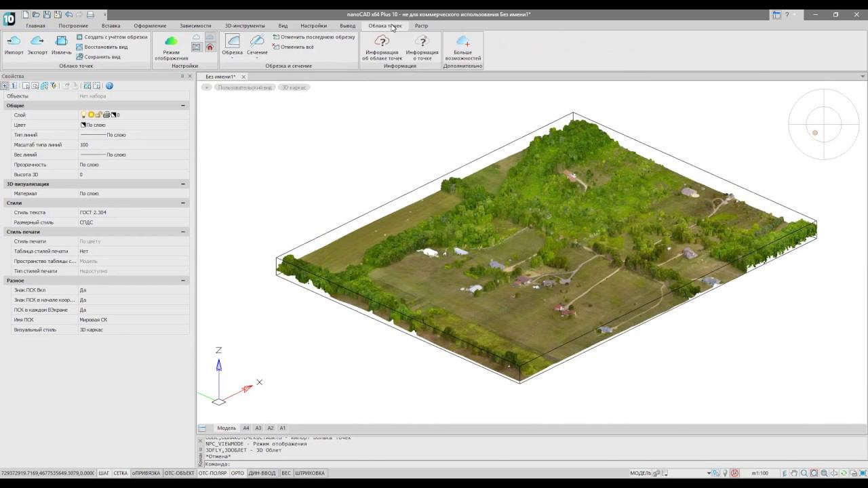Click the Pan hand icon in status bar
This screenshot has width=868, height=488.
click(794, 473)
